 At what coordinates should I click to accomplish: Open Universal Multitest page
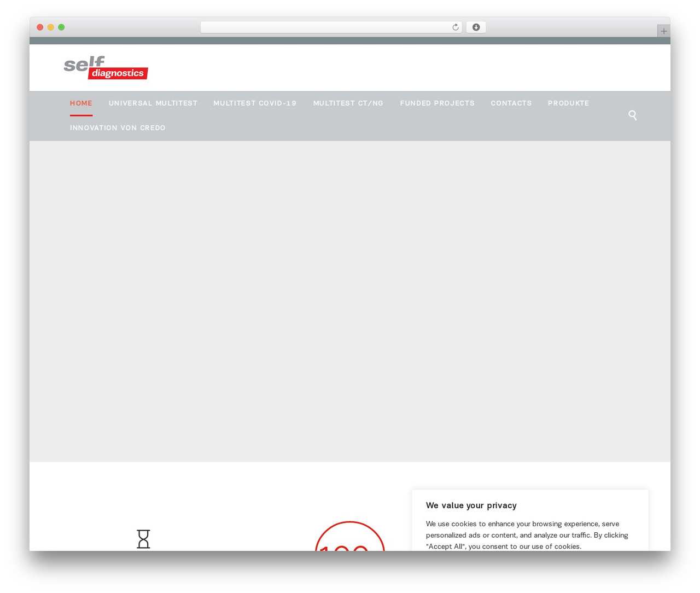click(x=153, y=103)
